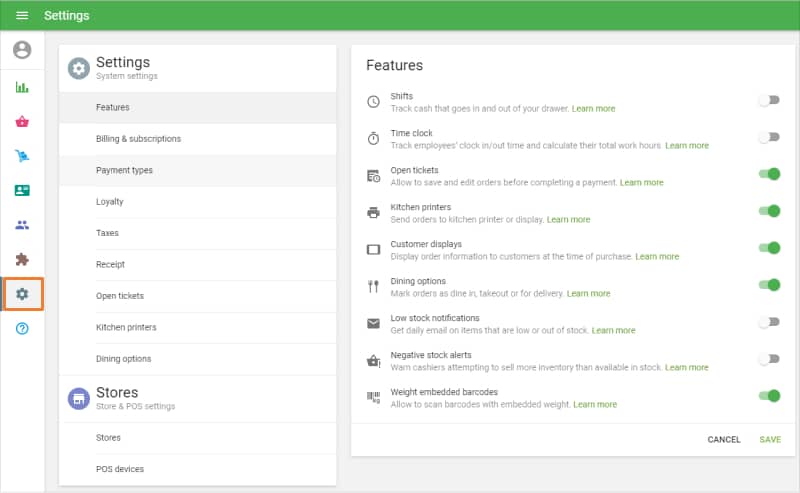Click the 'System settings' subtitle

(127, 76)
